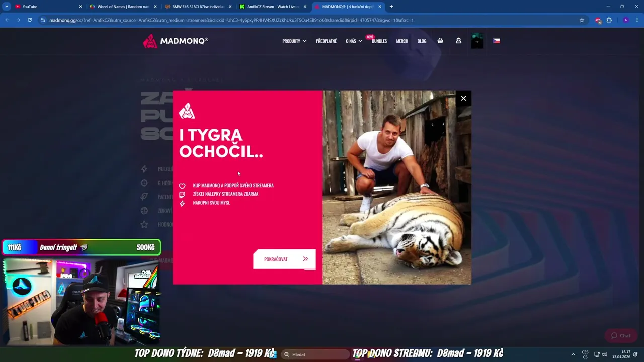
Task: Click the MADMONQ logo in the header
Action: point(175,41)
